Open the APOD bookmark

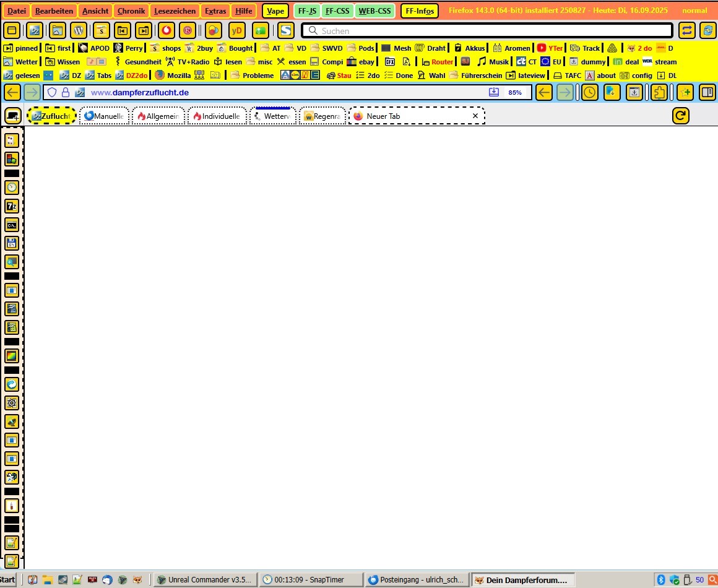pyautogui.click(x=94, y=48)
